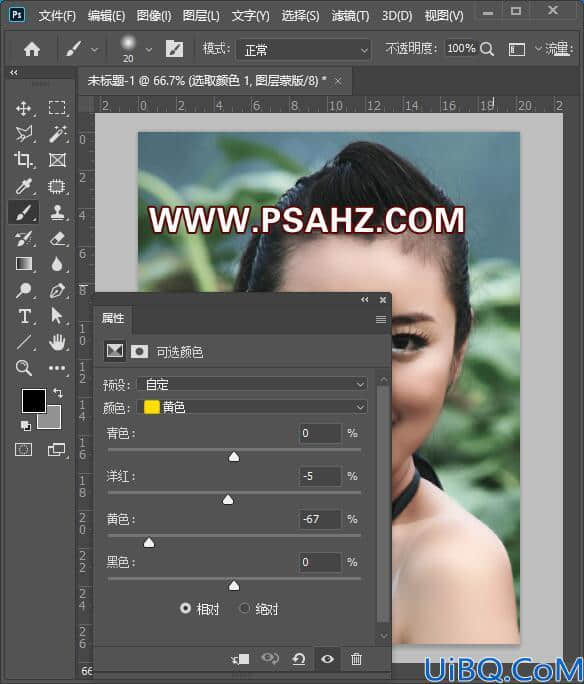Open the 图像(I) menu
Screen dimensions: 584x684
(x=154, y=16)
